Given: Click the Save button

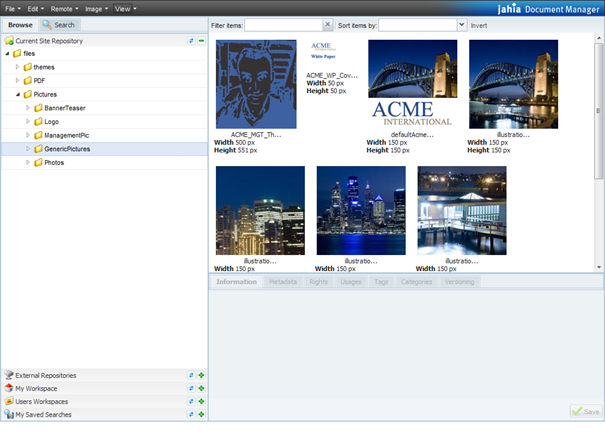Looking at the screenshot, I should coord(586,411).
